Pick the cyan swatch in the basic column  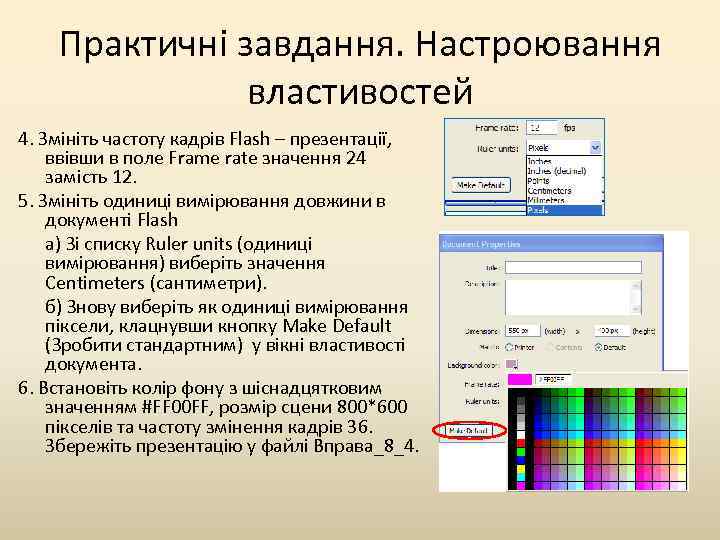[x=521, y=478]
